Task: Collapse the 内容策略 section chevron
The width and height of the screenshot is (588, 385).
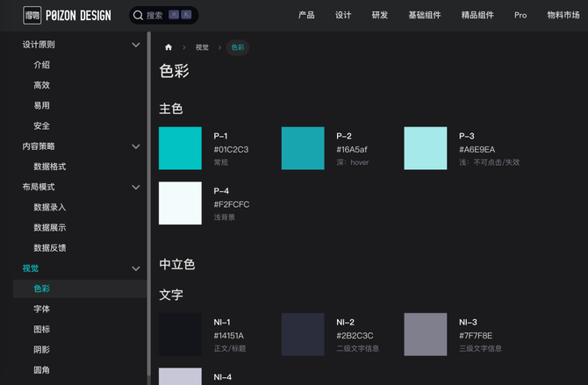Action: pyautogui.click(x=135, y=146)
